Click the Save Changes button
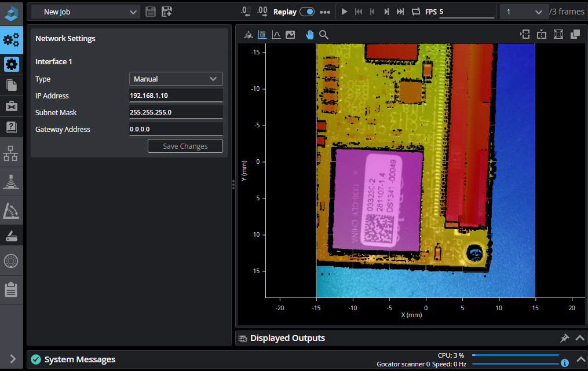The width and height of the screenshot is (588, 371). tap(185, 146)
